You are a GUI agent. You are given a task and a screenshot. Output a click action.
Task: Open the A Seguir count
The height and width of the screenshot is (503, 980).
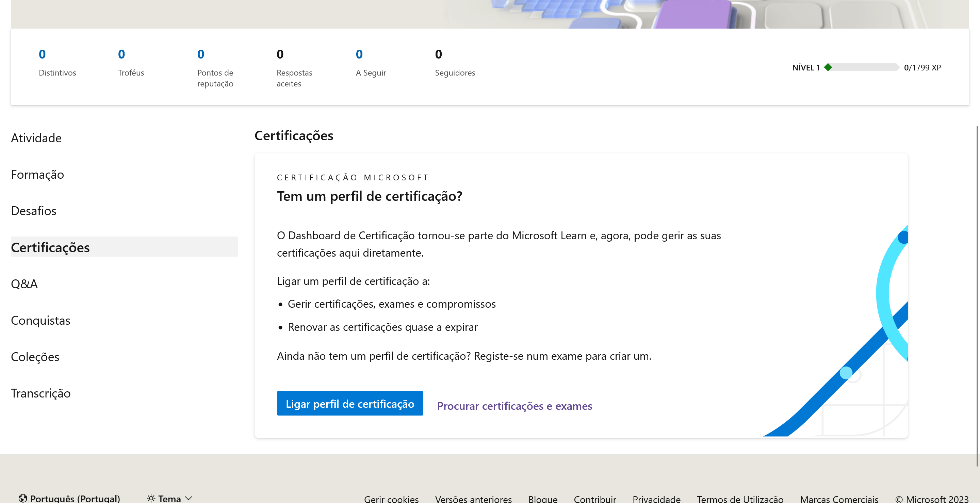click(x=359, y=54)
